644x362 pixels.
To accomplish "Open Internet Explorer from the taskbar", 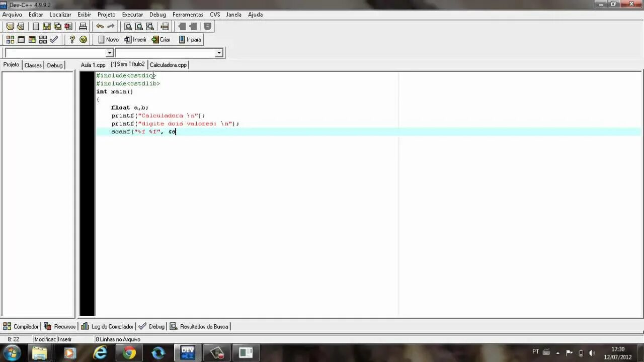I will coord(100,353).
